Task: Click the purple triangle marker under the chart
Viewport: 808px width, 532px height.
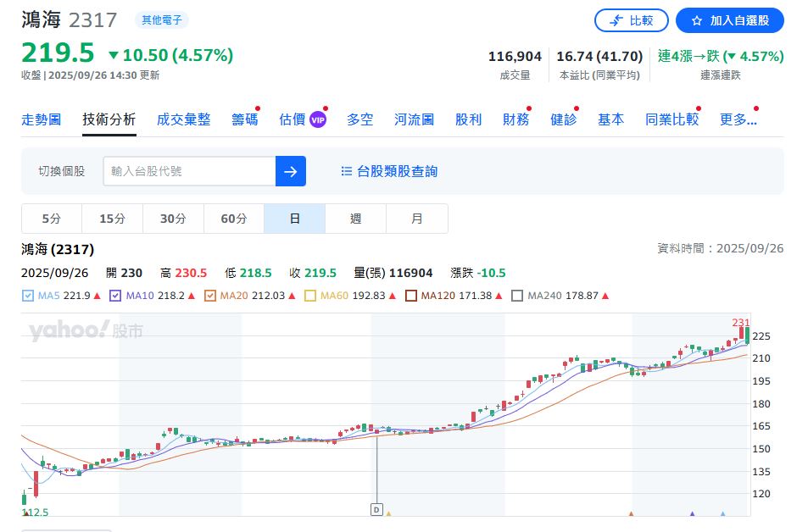Action: coord(692,513)
